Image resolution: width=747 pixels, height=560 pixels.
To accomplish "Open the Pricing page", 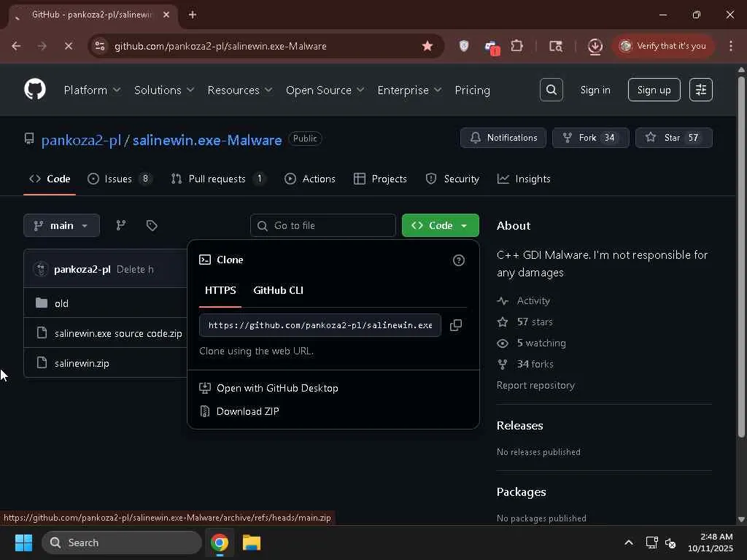I will coord(472,90).
